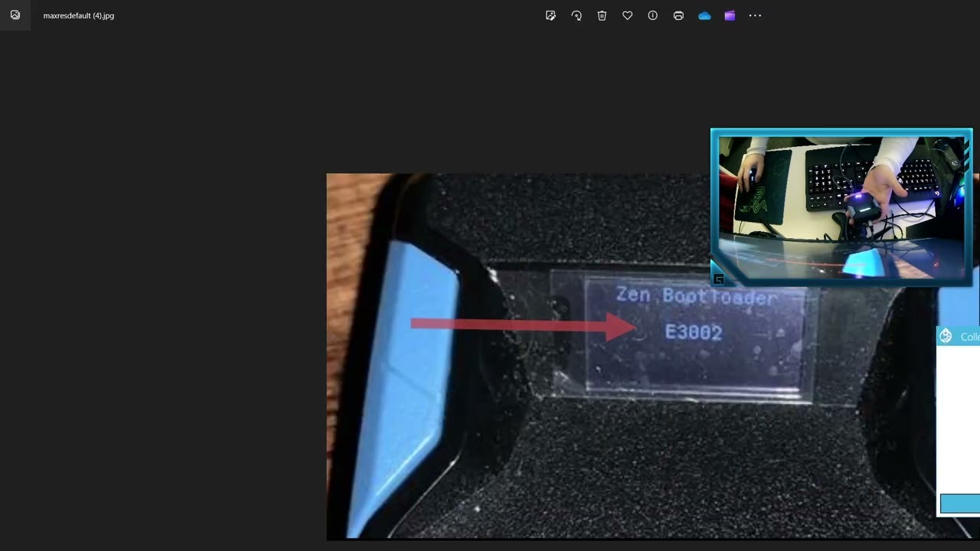Print the photo using the printer icon
The width and height of the screenshot is (980, 551).
(678, 15)
